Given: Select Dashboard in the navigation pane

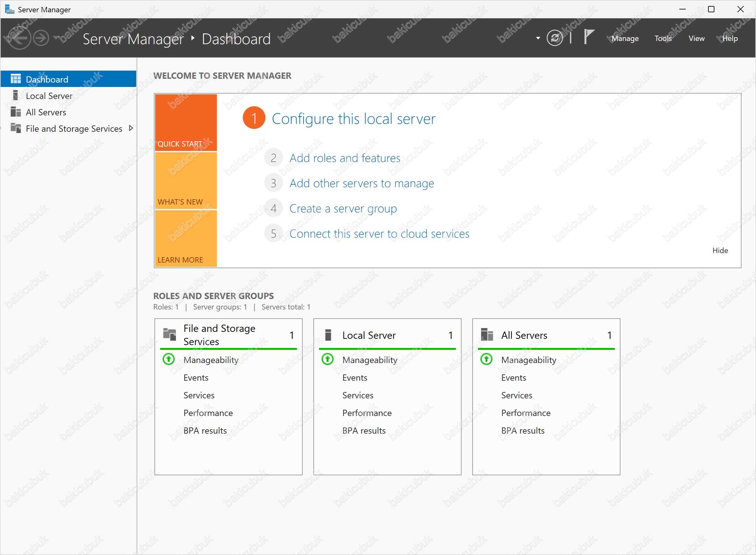Looking at the screenshot, I should tap(68, 79).
